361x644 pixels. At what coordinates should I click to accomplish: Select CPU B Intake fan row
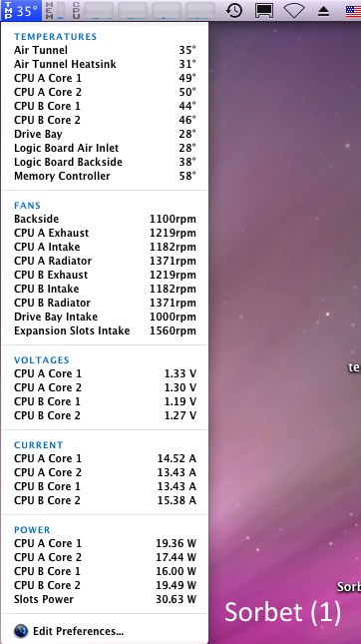tap(105, 289)
